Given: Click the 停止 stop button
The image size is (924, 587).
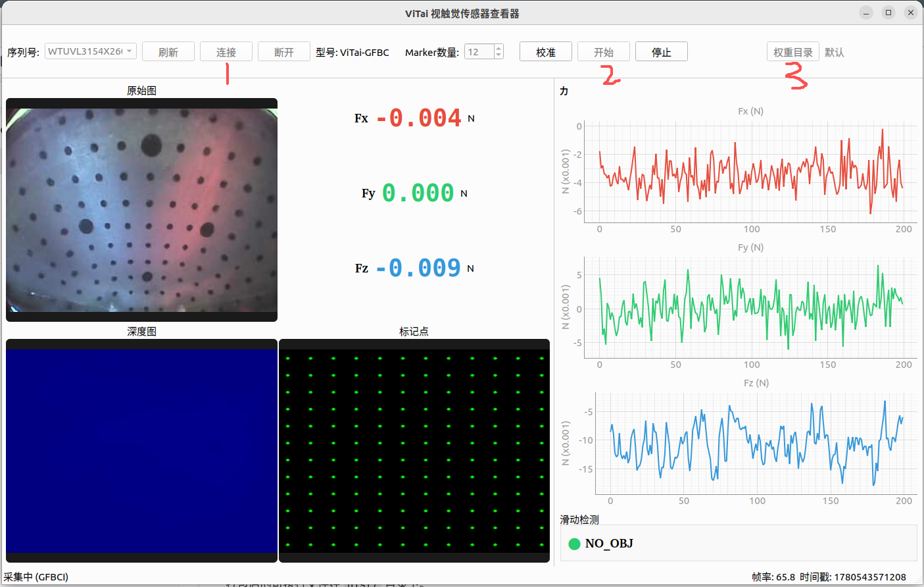Looking at the screenshot, I should coord(662,52).
